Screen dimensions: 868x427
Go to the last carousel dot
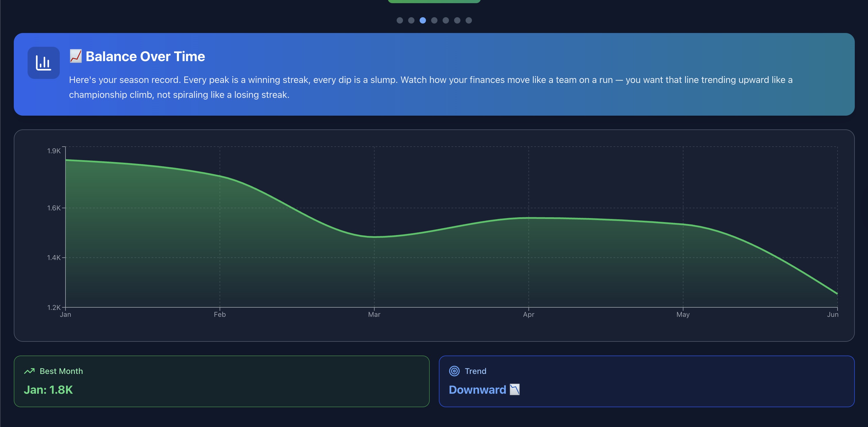[468, 21]
